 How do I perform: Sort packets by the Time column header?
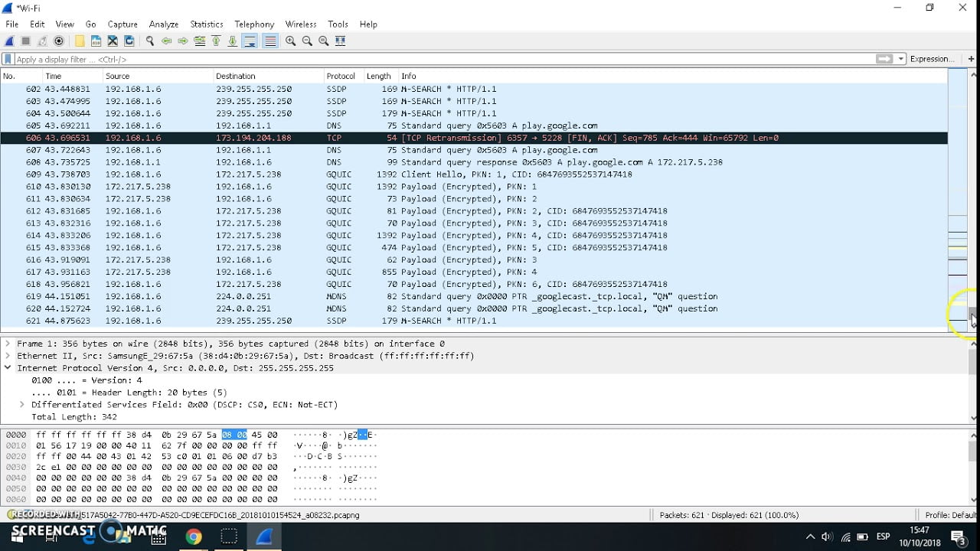point(73,76)
